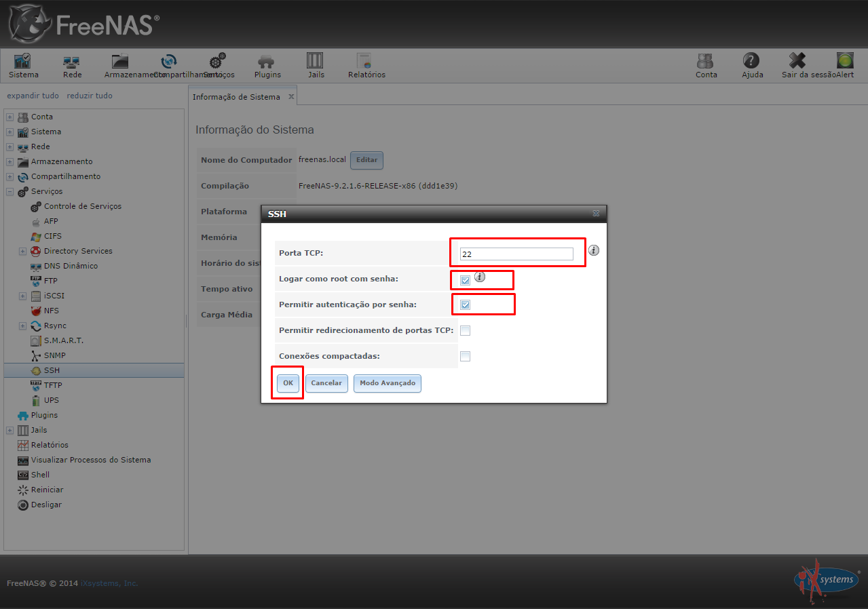Viewport: 868px width, 609px height.
Task: Expand Compartilhamento node in the tree
Action: pyautogui.click(x=10, y=176)
